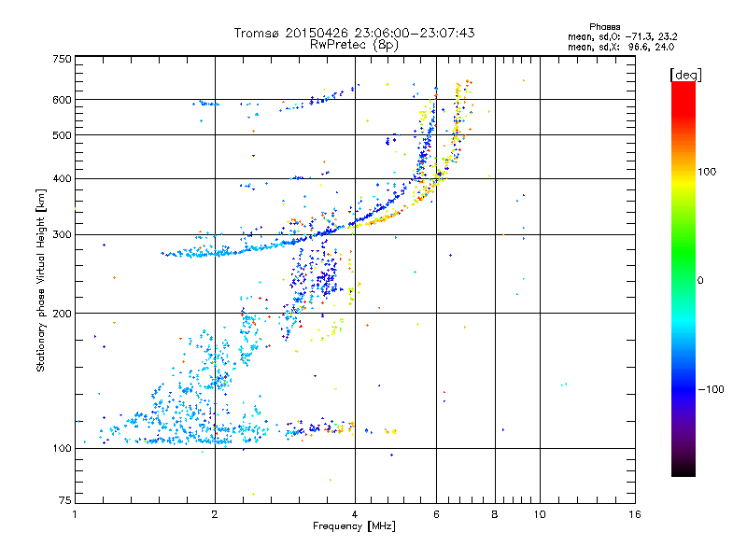The height and width of the screenshot is (560, 747).
Task: Click the x-axis tick label '1'
Action: pos(75,514)
